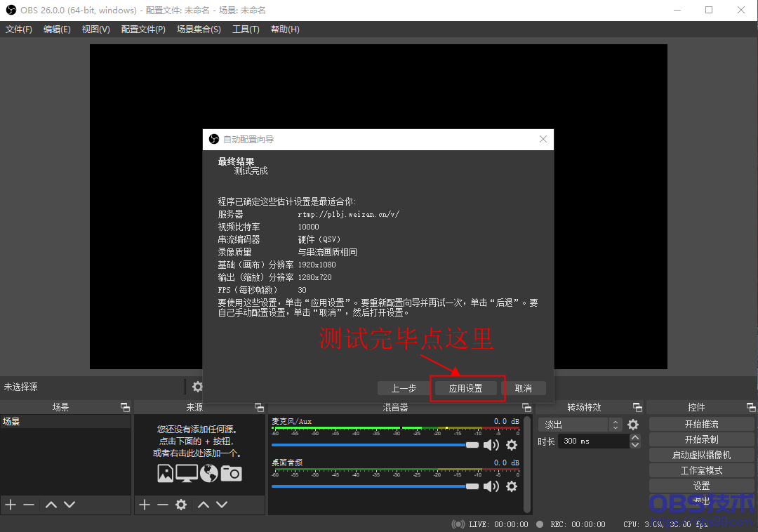
Task: Move scene down with the down arrow
Action: click(x=69, y=505)
